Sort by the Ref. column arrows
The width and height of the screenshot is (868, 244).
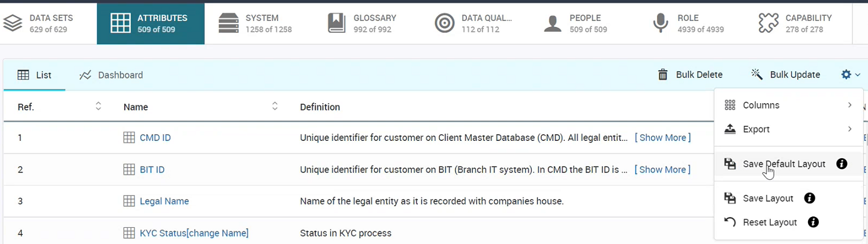pyautogui.click(x=98, y=106)
